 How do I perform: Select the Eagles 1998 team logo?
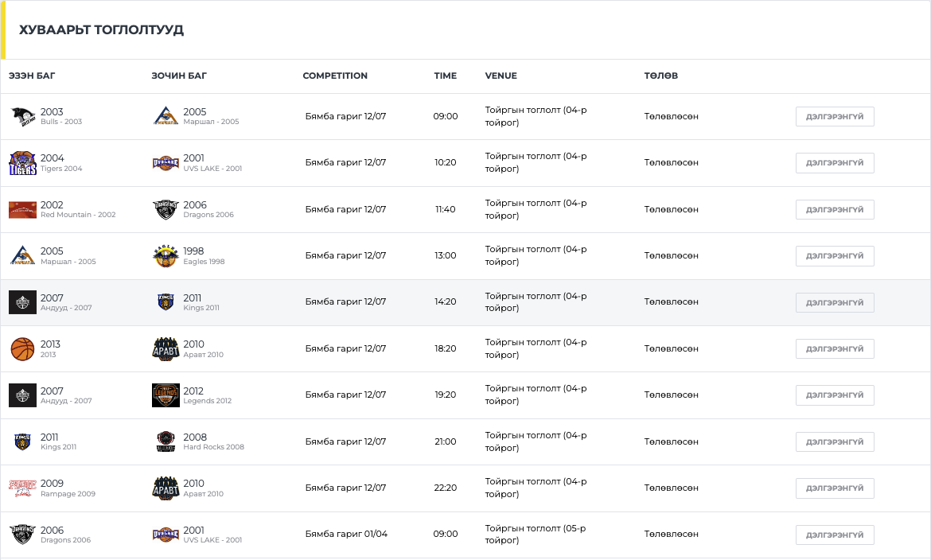(x=166, y=256)
